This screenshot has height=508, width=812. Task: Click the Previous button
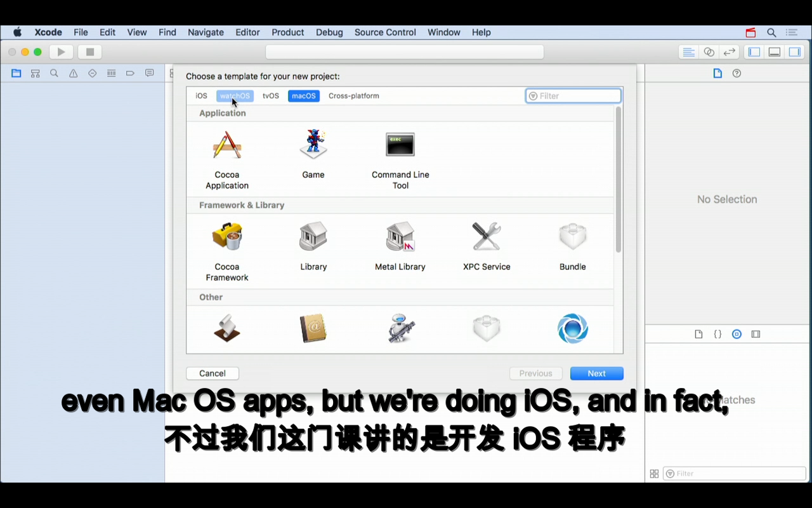535,373
